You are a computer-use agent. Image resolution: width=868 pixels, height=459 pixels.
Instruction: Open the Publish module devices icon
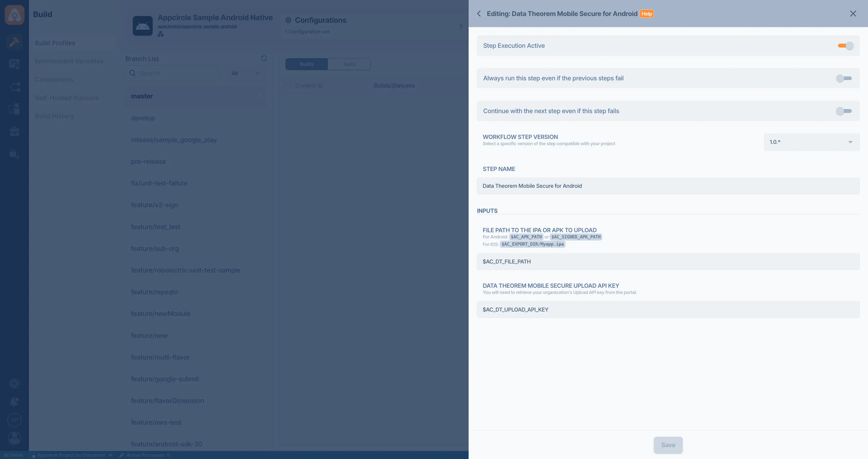14,109
